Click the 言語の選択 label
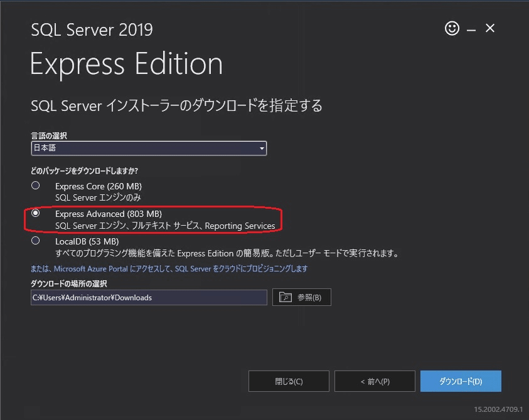Screen dimensions: 529x420 click(x=49, y=135)
